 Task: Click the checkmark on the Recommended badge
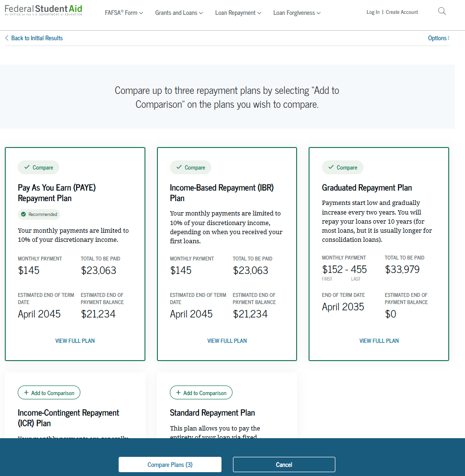click(23, 214)
